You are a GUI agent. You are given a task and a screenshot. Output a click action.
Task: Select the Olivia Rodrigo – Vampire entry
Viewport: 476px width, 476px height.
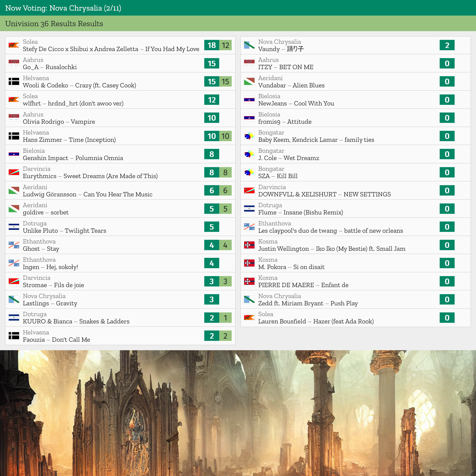59,122
